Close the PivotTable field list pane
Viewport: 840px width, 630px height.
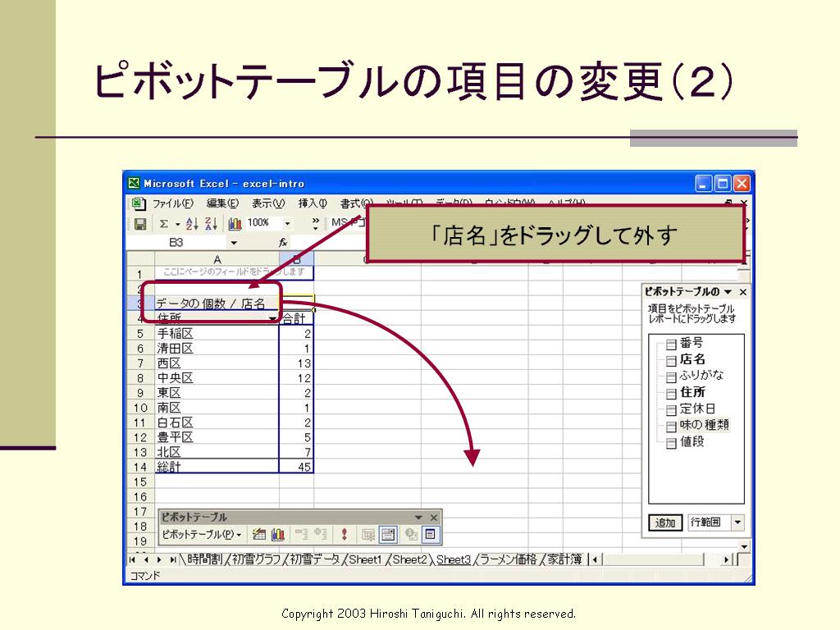click(x=742, y=292)
